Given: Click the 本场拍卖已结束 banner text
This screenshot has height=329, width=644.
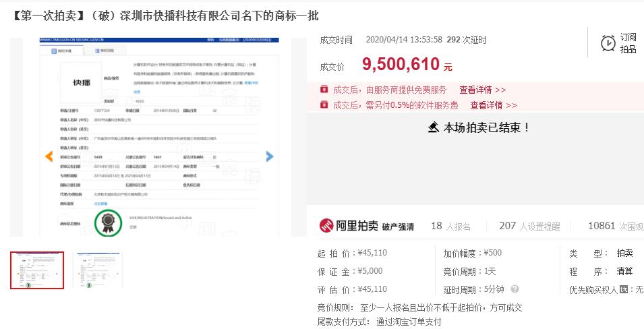Looking at the screenshot, I should point(487,127).
